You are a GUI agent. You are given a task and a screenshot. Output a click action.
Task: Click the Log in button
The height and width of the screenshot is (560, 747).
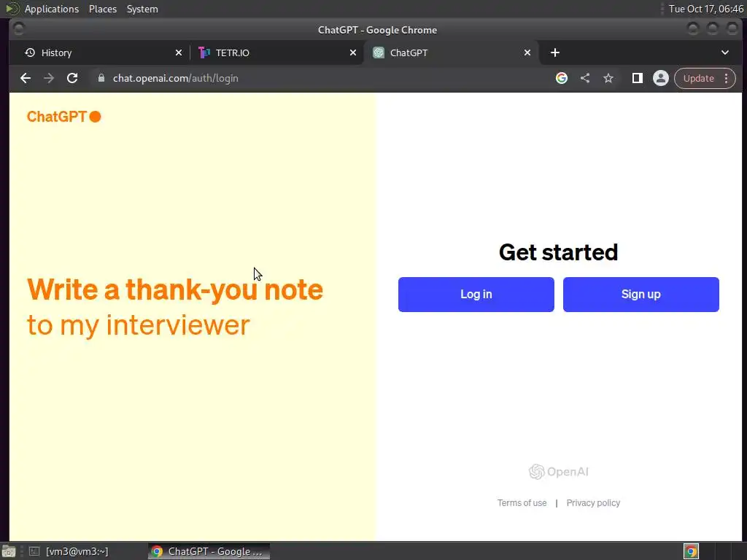click(476, 295)
